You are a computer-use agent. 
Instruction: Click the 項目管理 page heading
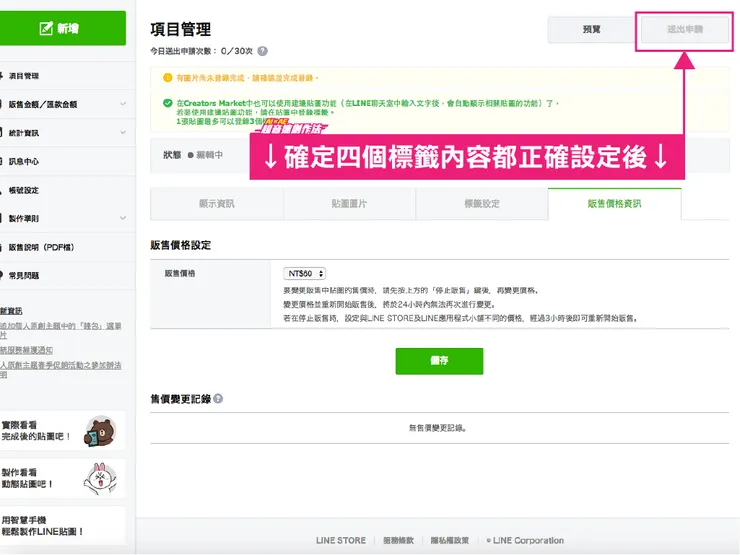[x=181, y=29]
